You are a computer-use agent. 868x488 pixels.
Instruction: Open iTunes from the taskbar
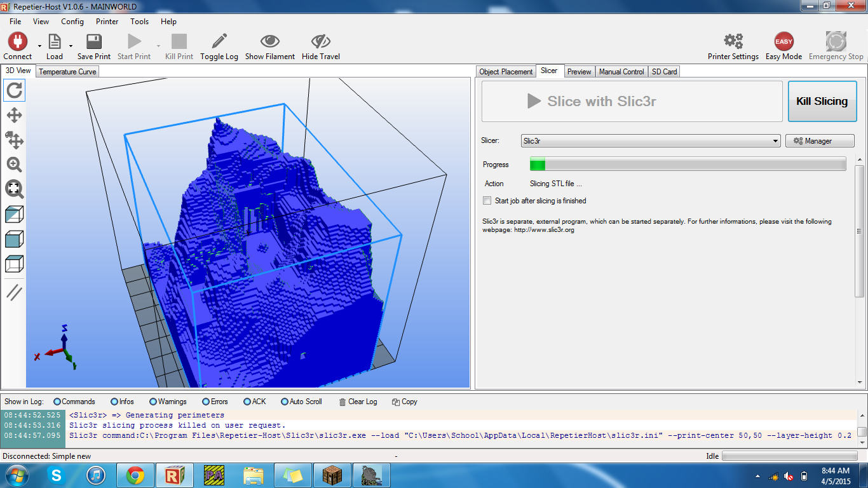pos(95,475)
